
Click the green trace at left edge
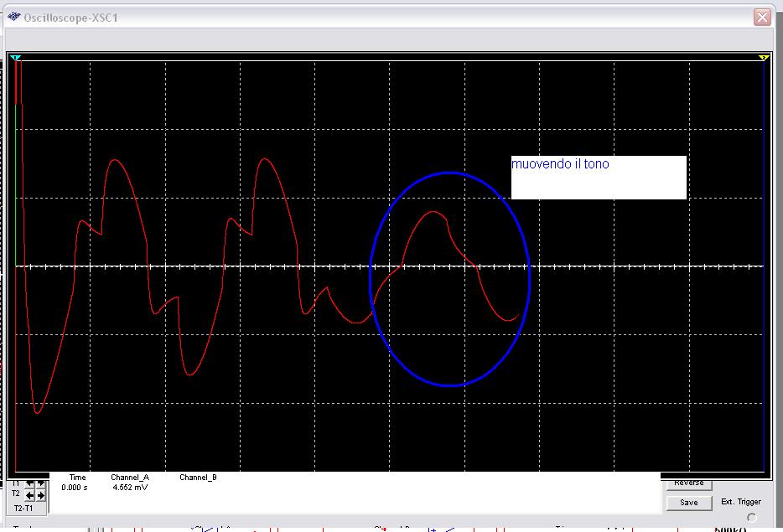16,184
